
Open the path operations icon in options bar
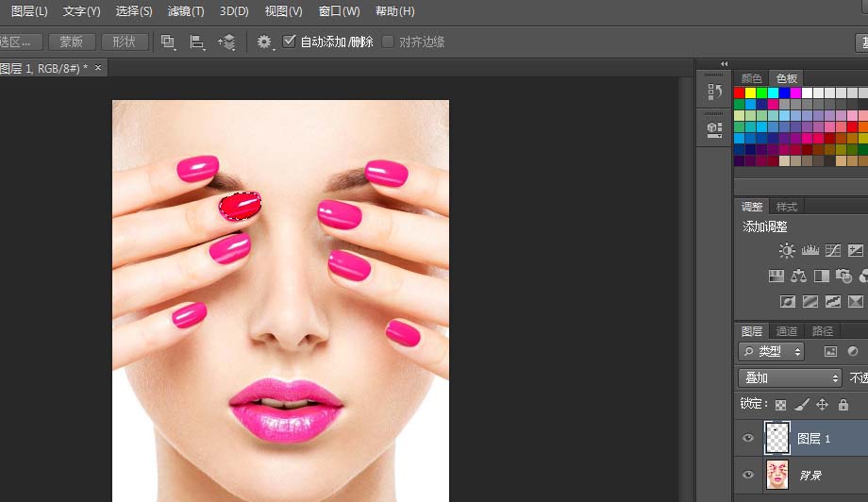coord(167,42)
